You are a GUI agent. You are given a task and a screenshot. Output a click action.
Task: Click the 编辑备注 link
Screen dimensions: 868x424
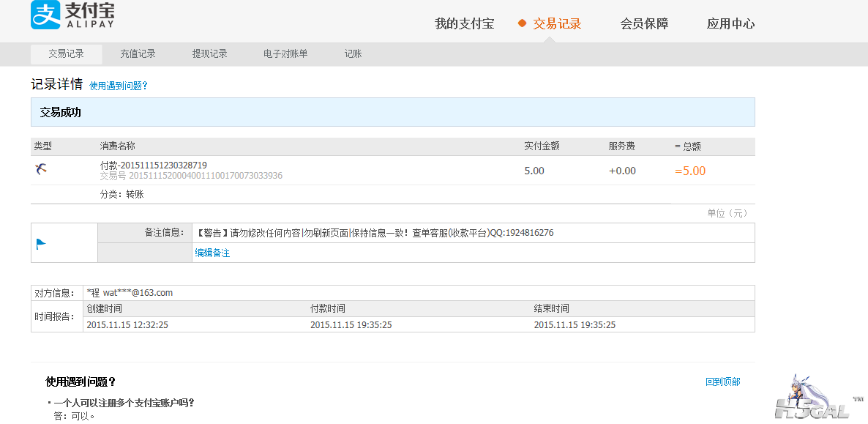212,253
